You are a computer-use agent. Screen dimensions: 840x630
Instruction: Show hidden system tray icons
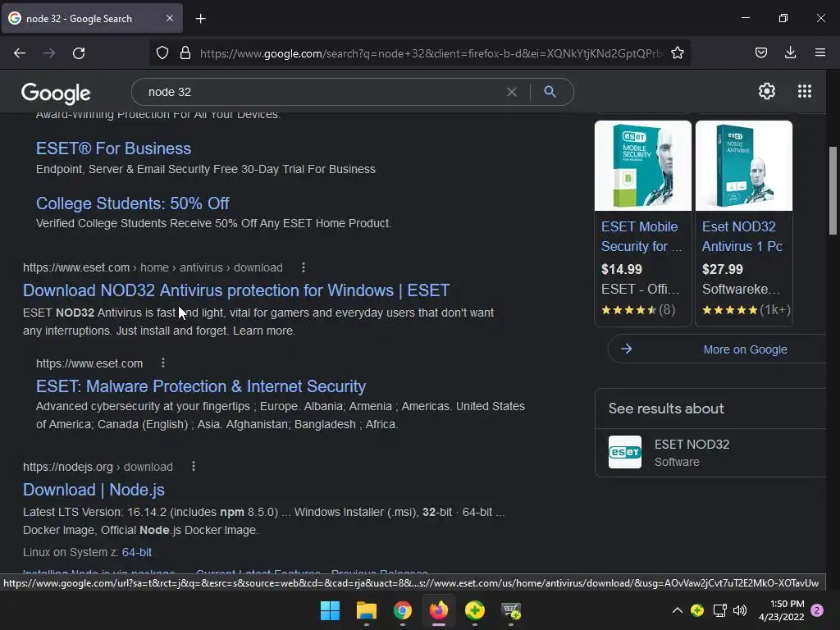[x=677, y=610]
